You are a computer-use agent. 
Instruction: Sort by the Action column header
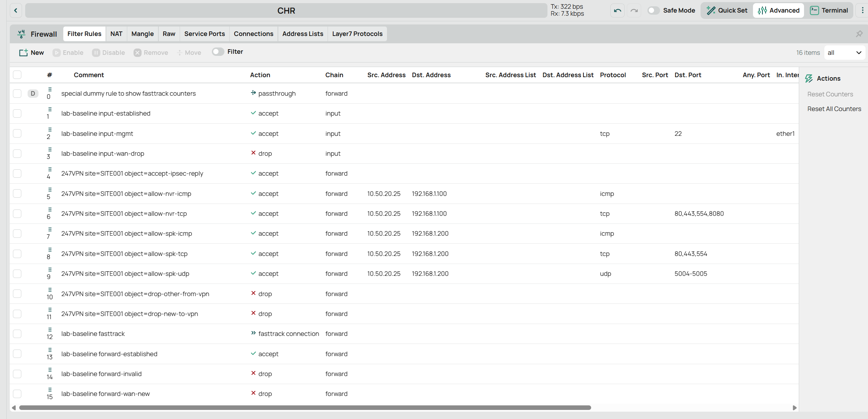click(260, 75)
